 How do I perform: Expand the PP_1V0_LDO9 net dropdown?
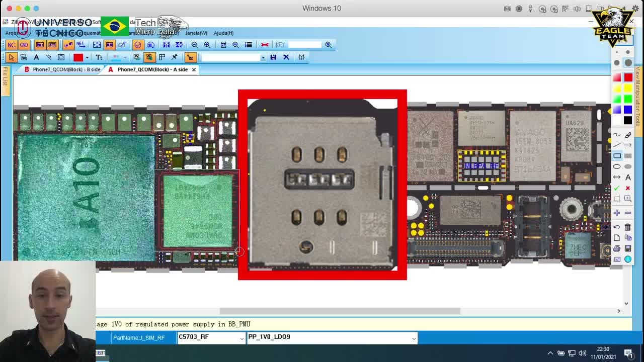[x=414, y=338]
